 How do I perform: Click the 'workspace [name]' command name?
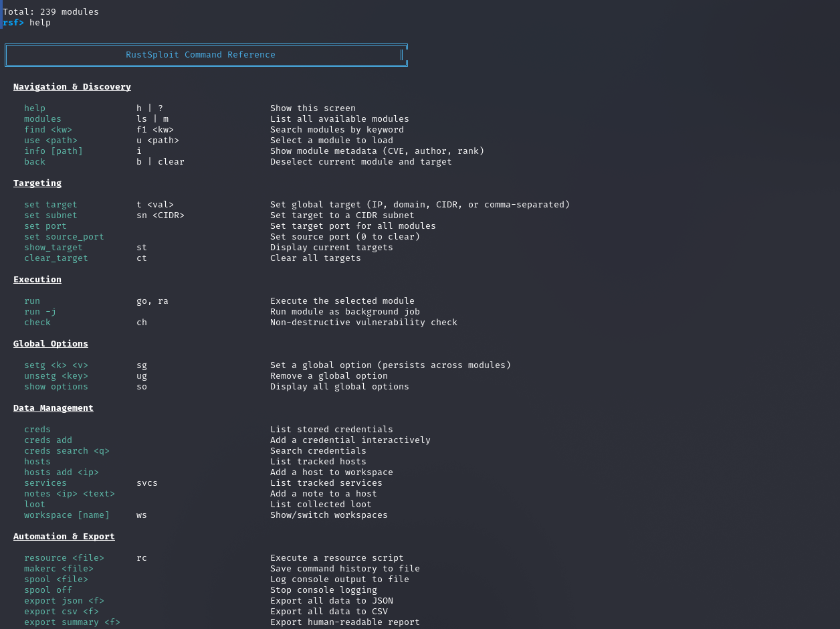[67, 515]
